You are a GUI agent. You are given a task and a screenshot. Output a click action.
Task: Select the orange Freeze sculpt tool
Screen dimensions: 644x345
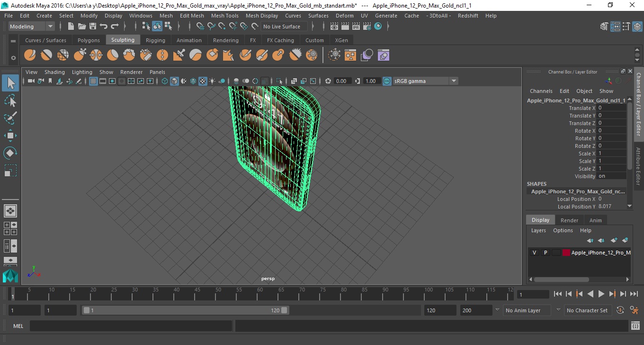click(312, 55)
